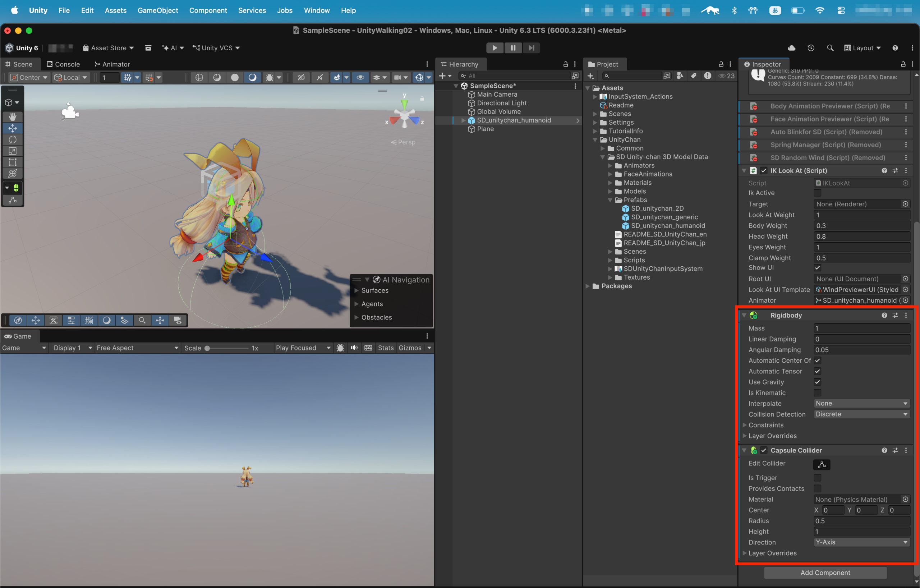The height and width of the screenshot is (588, 920).
Task: Toggle the Ik Active checkbox
Action: [817, 193]
